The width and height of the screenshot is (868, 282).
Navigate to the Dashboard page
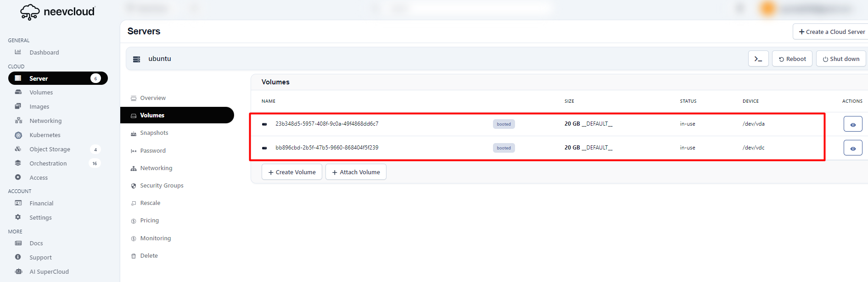click(x=44, y=53)
